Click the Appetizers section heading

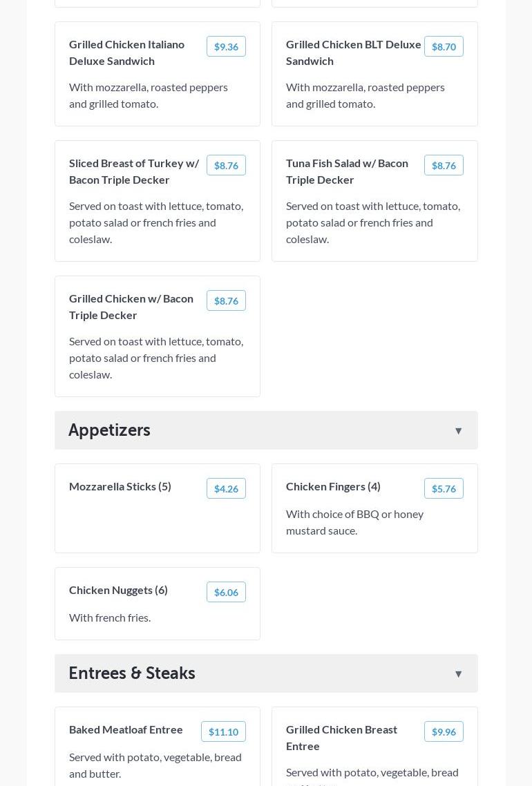pyautogui.click(x=109, y=430)
